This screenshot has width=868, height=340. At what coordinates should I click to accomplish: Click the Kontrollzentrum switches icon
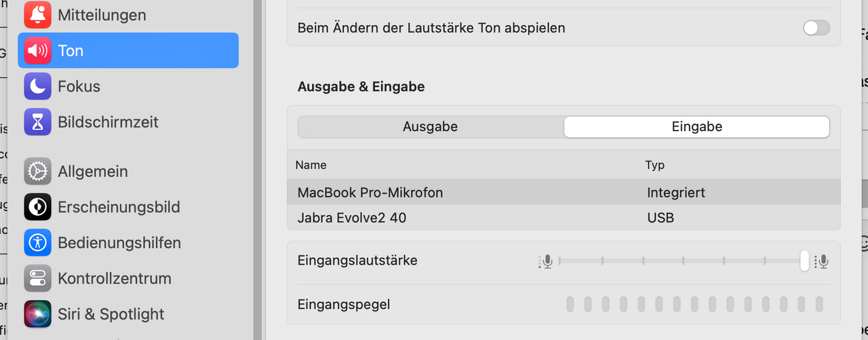pyautogui.click(x=37, y=278)
